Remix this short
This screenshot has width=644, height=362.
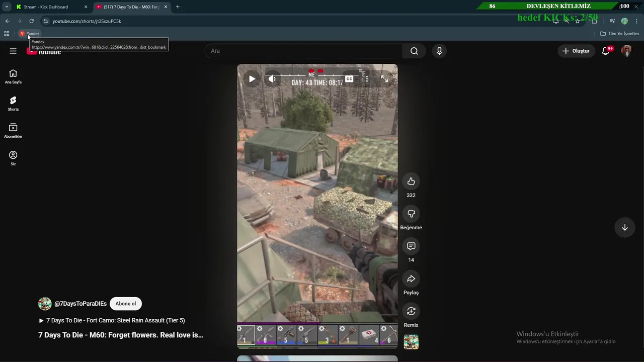coord(411,311)
